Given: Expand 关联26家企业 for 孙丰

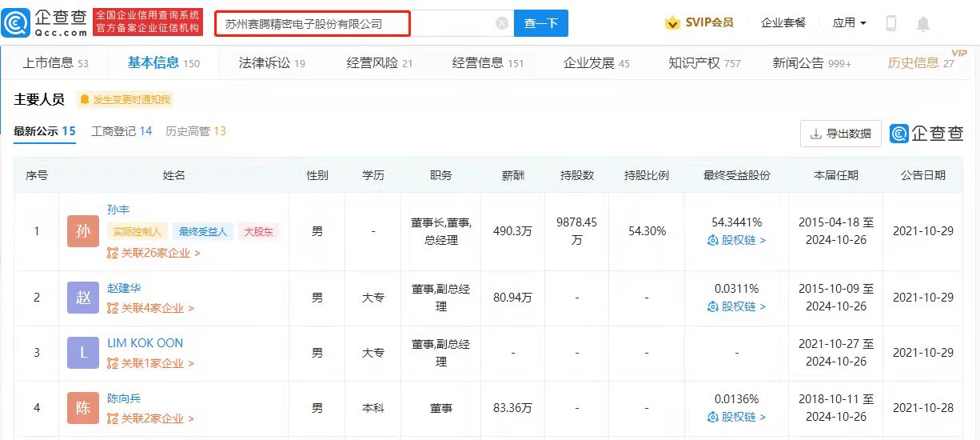Looking at the screenshot, I should point(153,253).
